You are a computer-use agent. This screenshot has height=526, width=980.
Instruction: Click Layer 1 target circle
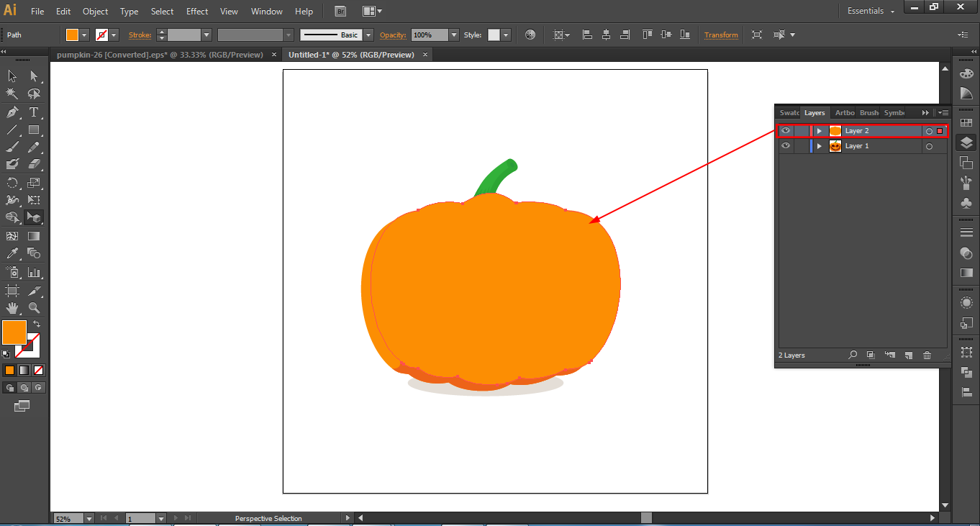(929, 147)
